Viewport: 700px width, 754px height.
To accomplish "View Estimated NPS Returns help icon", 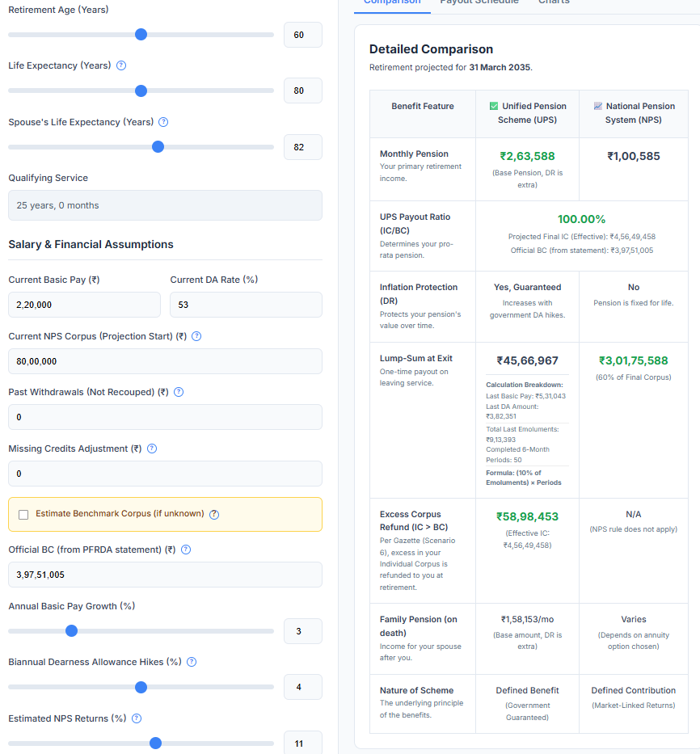I will click(136, 718).
